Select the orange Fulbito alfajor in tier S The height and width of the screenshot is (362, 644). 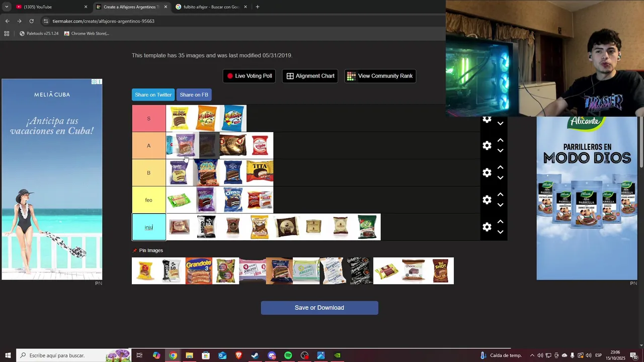coord(206,118)
